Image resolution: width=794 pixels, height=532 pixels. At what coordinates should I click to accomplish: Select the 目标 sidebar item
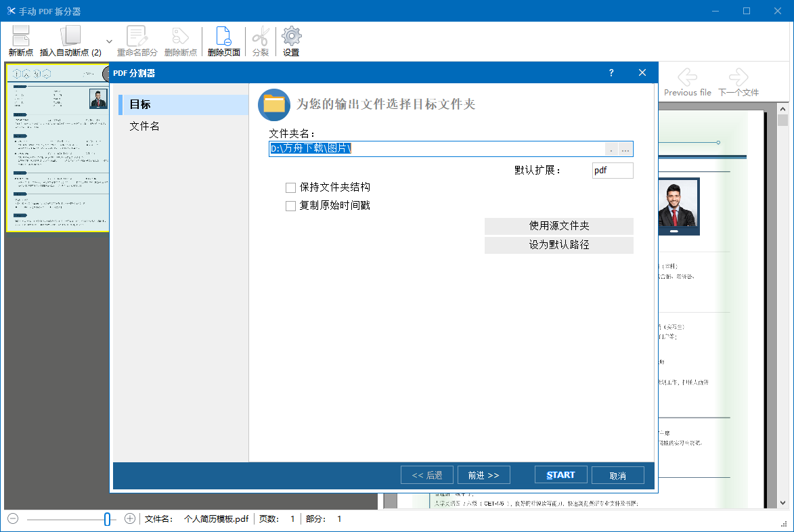pyautogui.click(x=183, y=104)
